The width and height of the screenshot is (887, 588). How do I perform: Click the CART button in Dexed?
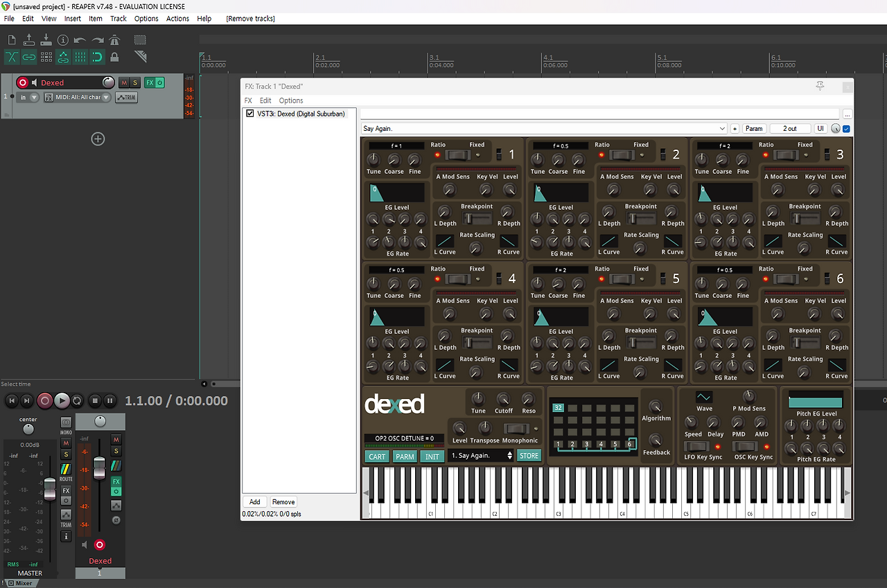(377, 456)
